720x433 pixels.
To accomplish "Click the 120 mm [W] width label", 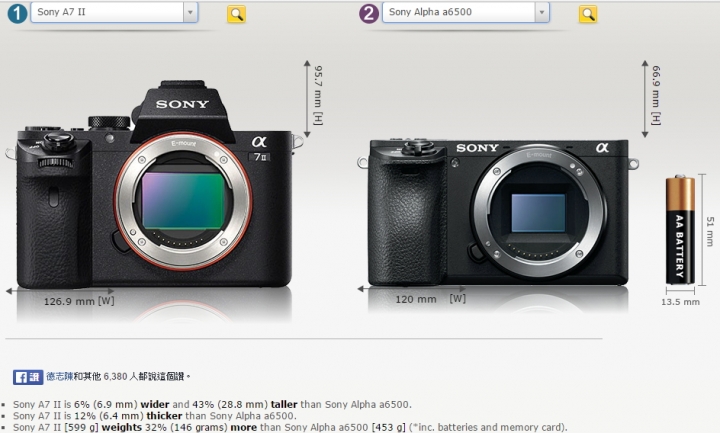I will pos(431,299).
